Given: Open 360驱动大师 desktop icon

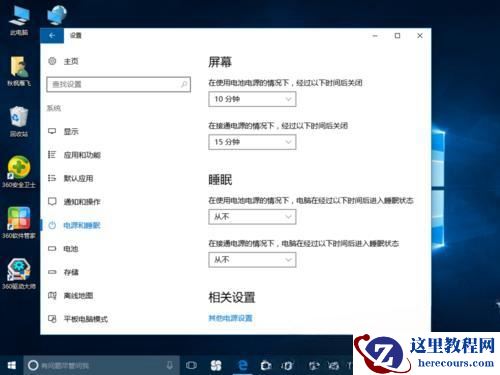Looking at the screenshot, I should tap(19, 273).
